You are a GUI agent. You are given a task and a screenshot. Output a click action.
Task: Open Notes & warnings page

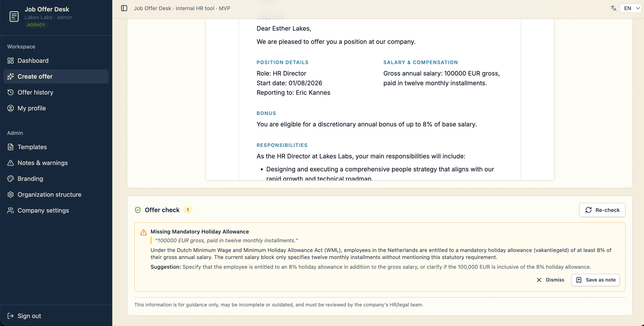(x=56, y=163)
